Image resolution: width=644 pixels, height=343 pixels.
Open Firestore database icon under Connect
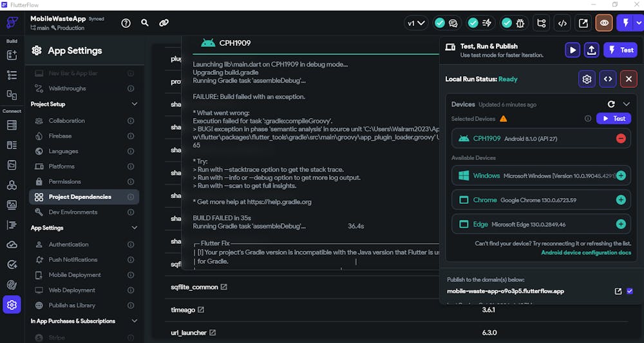[x=12, y=125]
